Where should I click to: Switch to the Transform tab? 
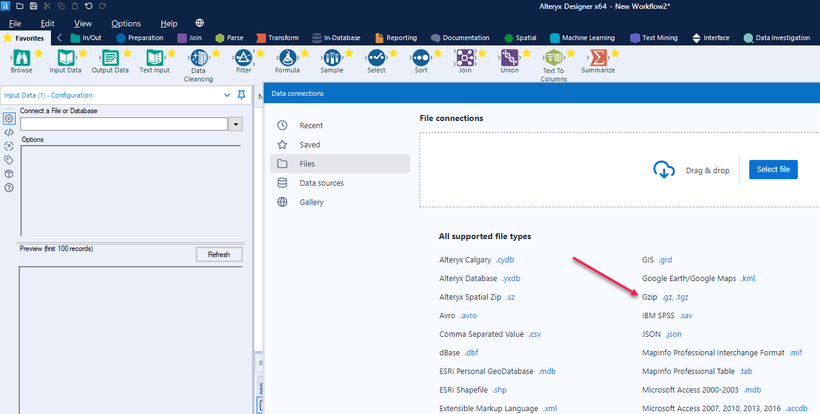(278, 38)
